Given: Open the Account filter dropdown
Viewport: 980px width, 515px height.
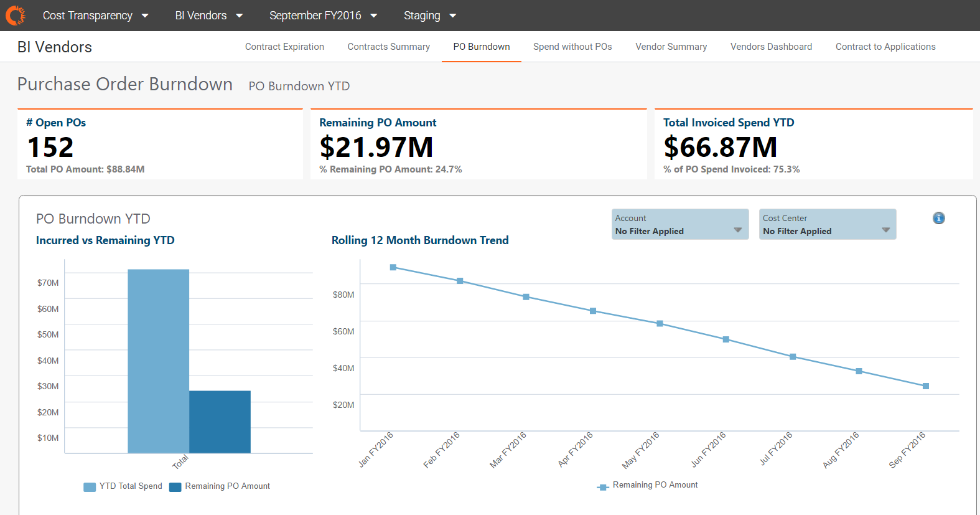Looking at the screenshot, I should (x=679, y=225).
